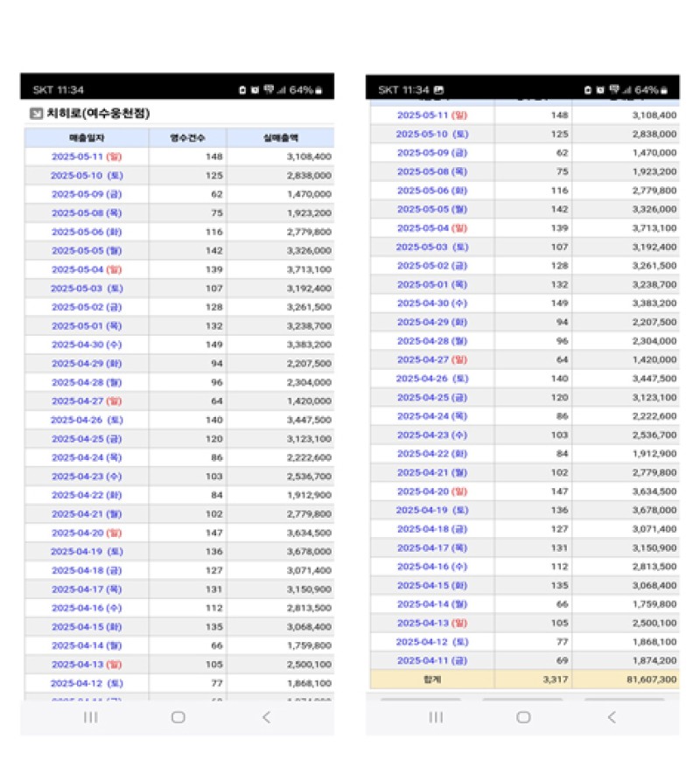Open 2025-04-16 date link on right screen
Image resolution: width=700 pixels, height=781 pixels.
[x=432, y=567]
